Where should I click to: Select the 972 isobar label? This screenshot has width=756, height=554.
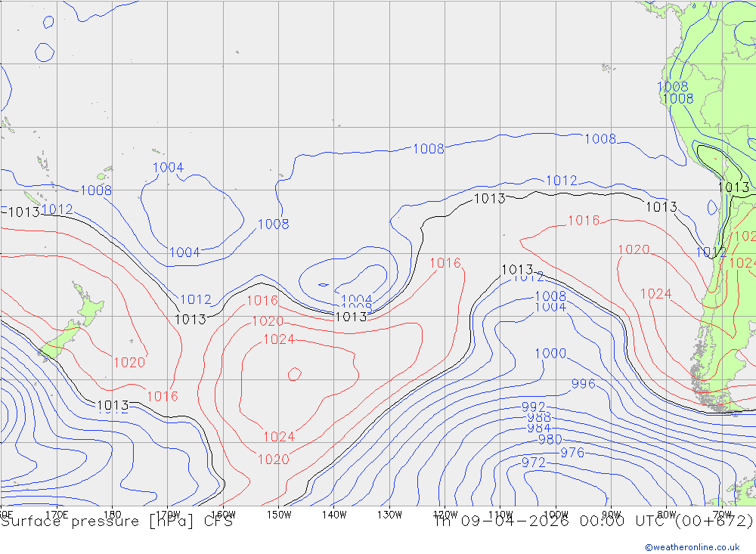533,463
